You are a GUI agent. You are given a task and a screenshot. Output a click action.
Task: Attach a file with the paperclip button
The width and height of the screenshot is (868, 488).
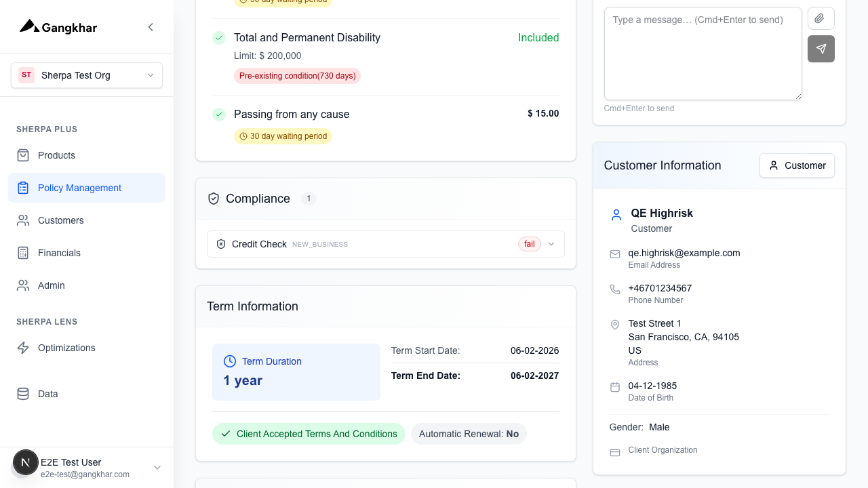click(821, 18)
